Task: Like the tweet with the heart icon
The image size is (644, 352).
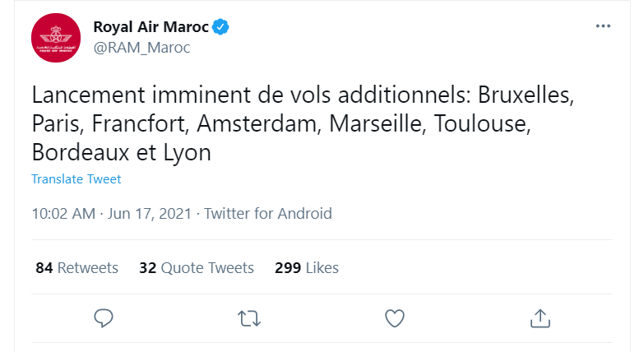Action: [395, 317]
